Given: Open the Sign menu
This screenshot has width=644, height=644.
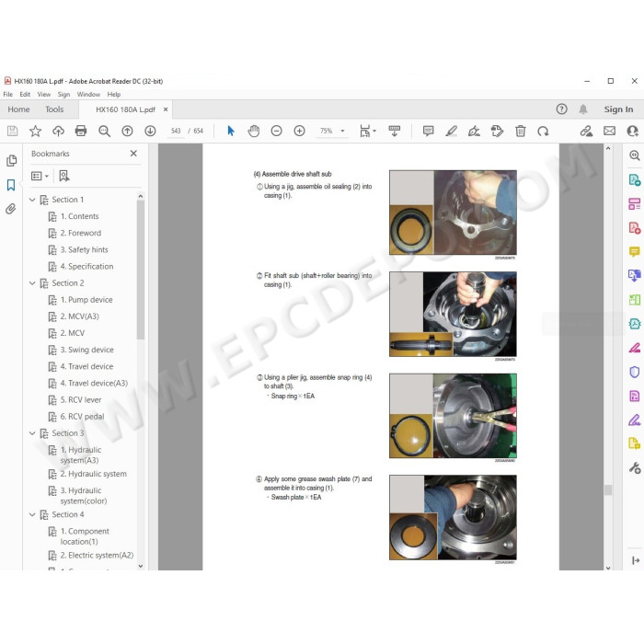Looking at the screenshot, I should point(63,94).
